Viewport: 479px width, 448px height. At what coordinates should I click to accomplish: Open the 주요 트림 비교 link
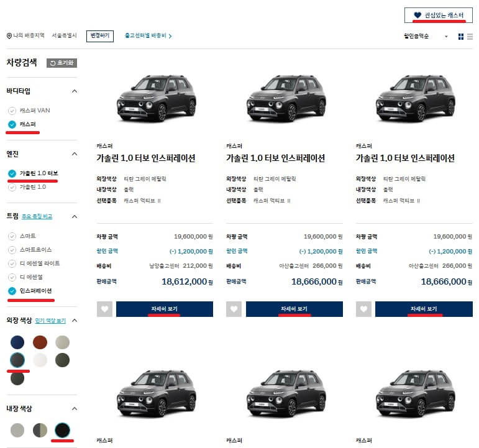tap(37, 216)
